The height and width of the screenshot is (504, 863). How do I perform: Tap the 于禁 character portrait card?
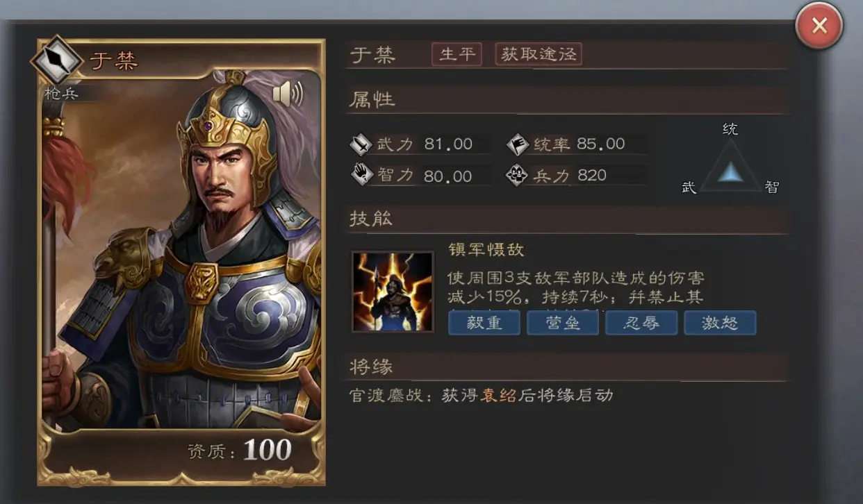[181, 262]
